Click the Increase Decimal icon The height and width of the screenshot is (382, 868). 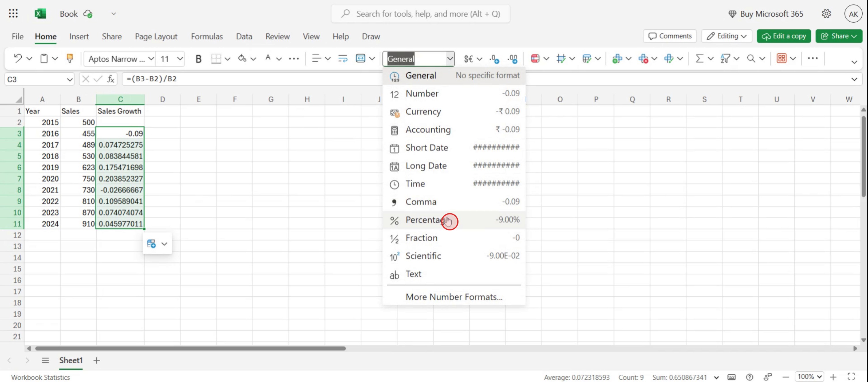point(494,59)
